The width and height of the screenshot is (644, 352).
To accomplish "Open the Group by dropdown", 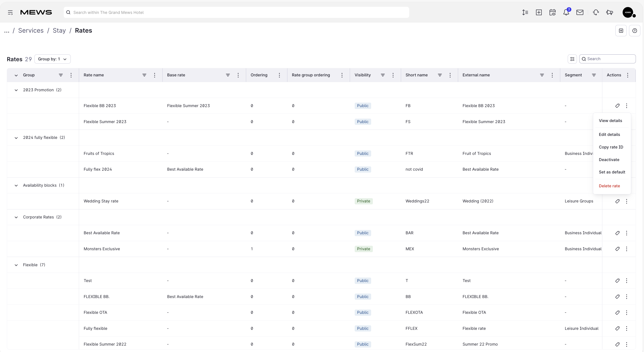I will (53, 59).
